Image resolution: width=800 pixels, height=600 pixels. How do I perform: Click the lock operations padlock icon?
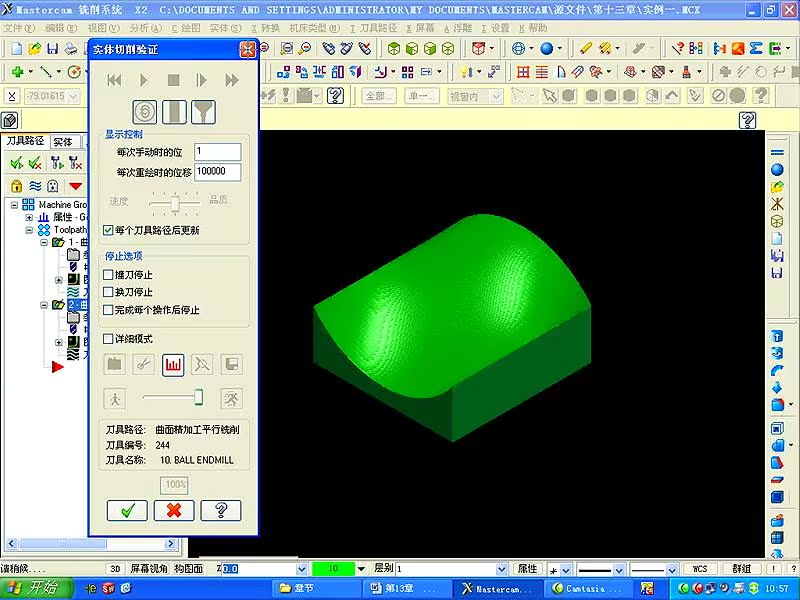16,186
